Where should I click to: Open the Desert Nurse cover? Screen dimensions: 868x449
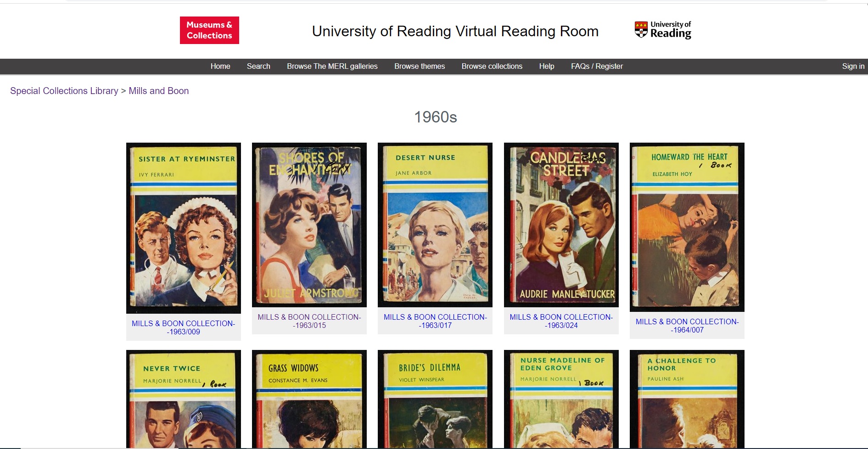click(435, 225)
